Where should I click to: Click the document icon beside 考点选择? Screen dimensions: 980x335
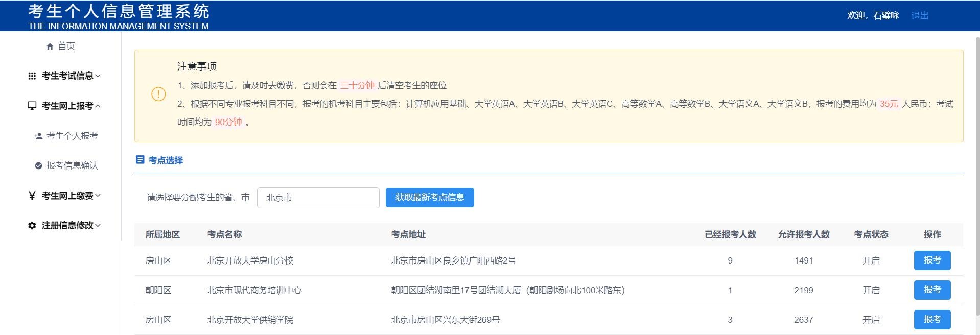pyautogui.click(x=140, y=160)
